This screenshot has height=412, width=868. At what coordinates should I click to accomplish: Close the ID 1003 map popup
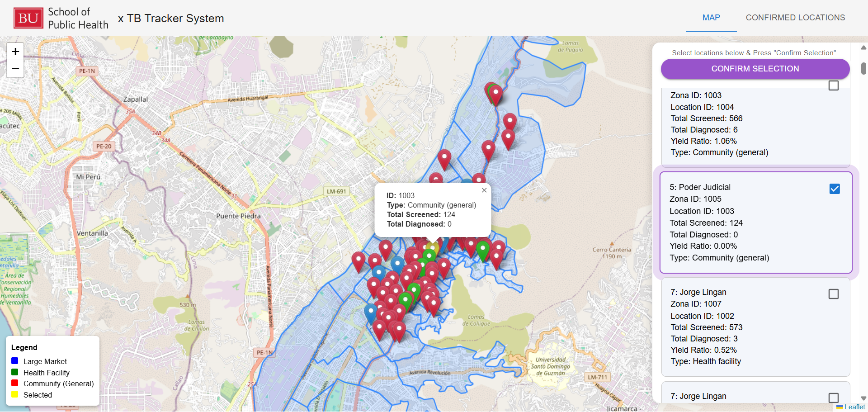(x=484, y=190)
